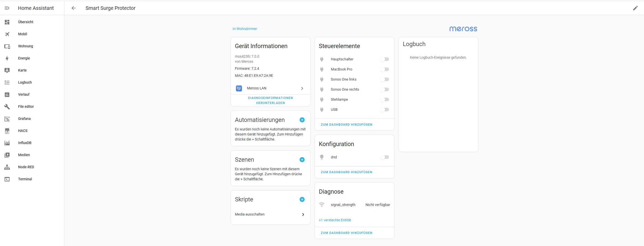Go to Node-RED in the sidebar
The width and height of the screenshot is (644, 246).
[x=26, y=167]
